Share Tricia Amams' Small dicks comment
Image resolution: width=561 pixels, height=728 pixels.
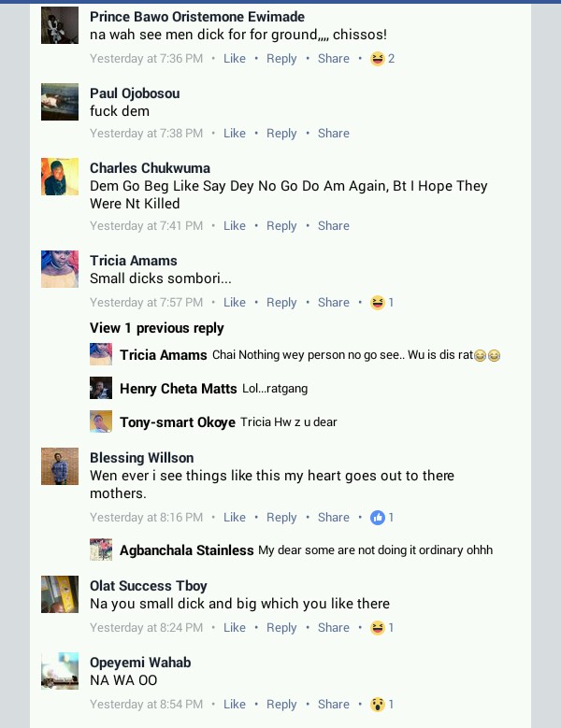[334, 302]
